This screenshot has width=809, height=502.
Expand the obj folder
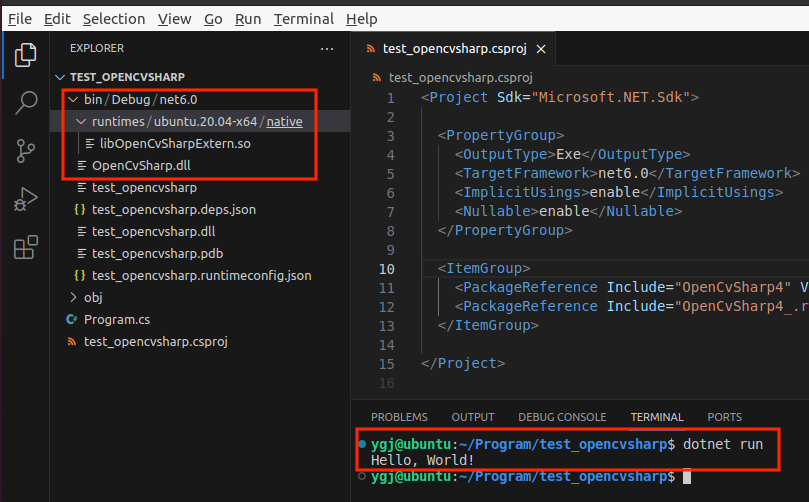[73, 297]
